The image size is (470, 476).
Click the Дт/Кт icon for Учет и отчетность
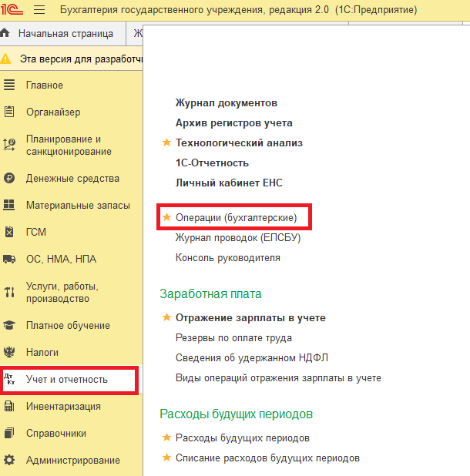pyautogui.click(x=9, y=379)
